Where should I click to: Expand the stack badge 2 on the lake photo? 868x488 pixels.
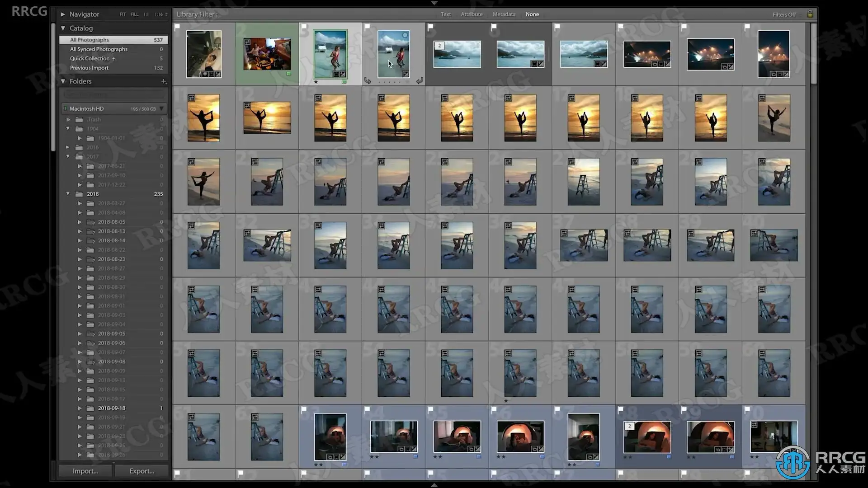(439, 46)
